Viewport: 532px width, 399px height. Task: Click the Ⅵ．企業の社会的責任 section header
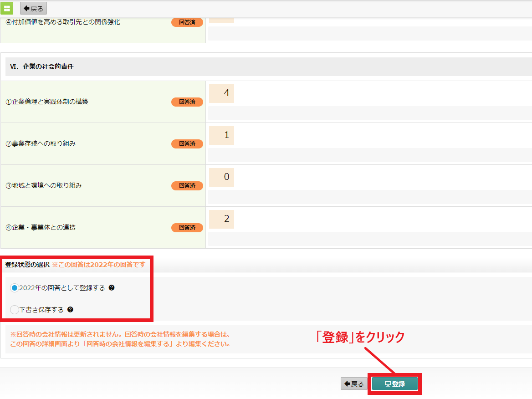(41, 66)
